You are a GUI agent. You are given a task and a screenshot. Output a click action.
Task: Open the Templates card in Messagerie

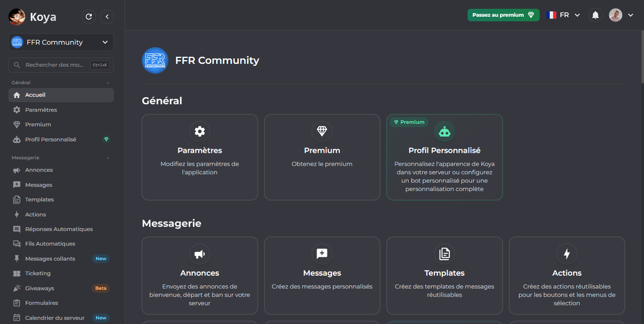(444, 276)
